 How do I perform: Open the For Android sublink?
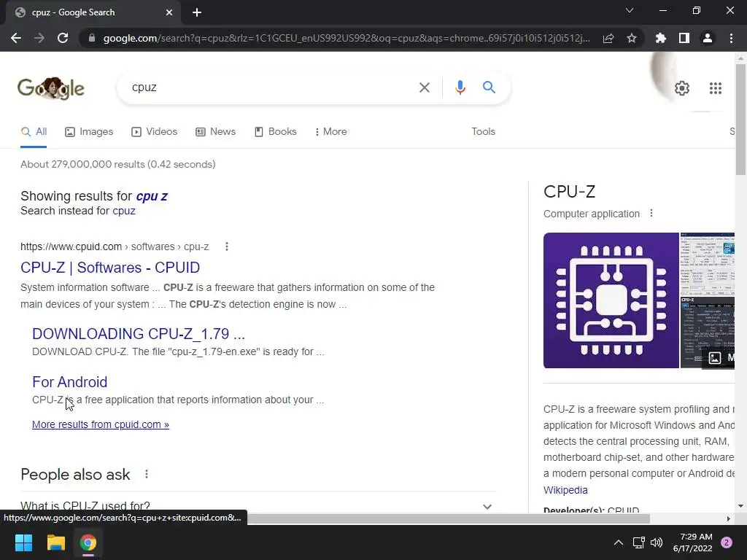pos(69,382)
